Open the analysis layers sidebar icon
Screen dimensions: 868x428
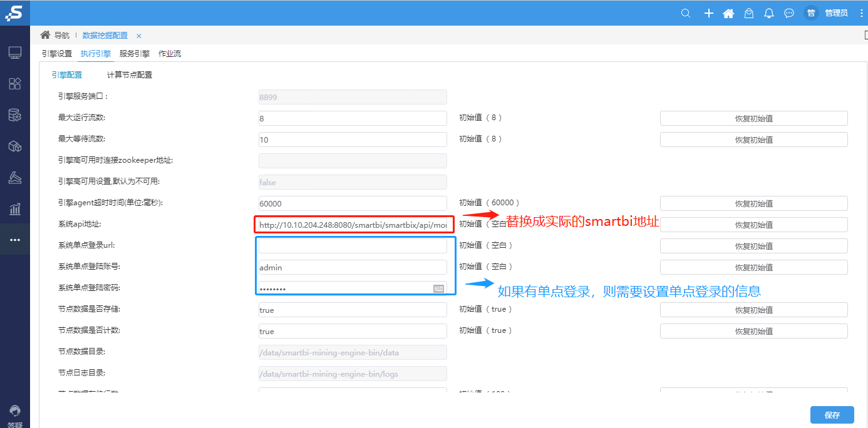coord(15,178)
